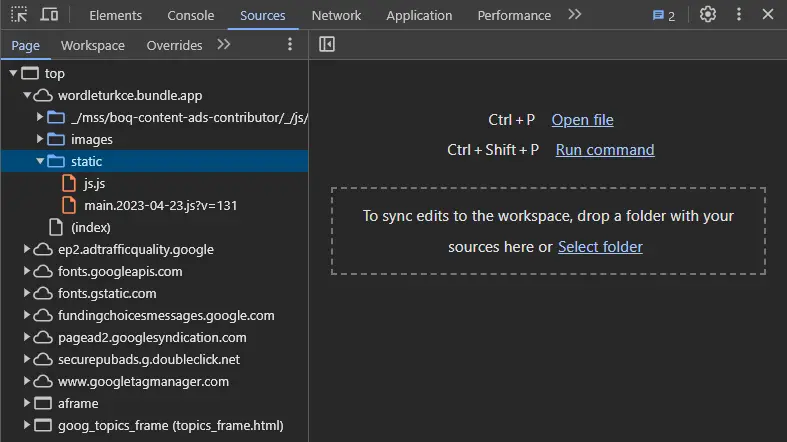The height and width of the screenshot is (442, 787).
Task: Expand securepubads.g.doubleclick.net domain
Action: 27,359
